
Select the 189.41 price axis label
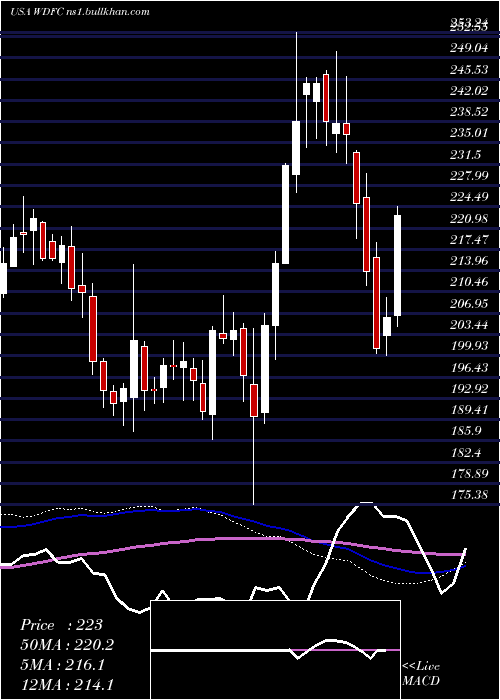click(x=469, y=410)
